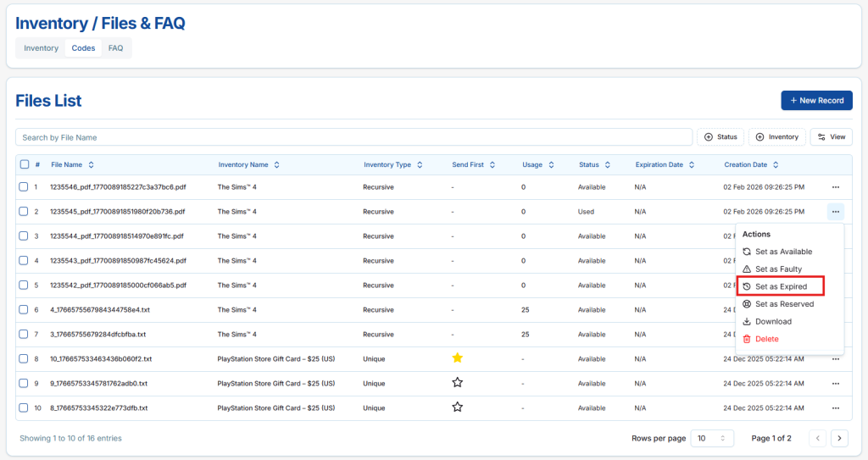Click the Search by File Name field
This screenshot has height=460, width=868.
pyautogui.click(x=354, y=137)
